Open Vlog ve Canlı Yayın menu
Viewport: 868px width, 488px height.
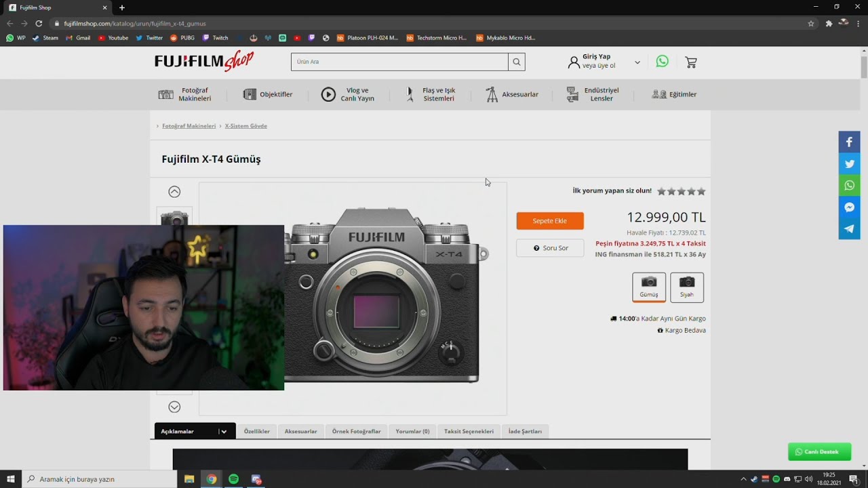coord(348,94)
